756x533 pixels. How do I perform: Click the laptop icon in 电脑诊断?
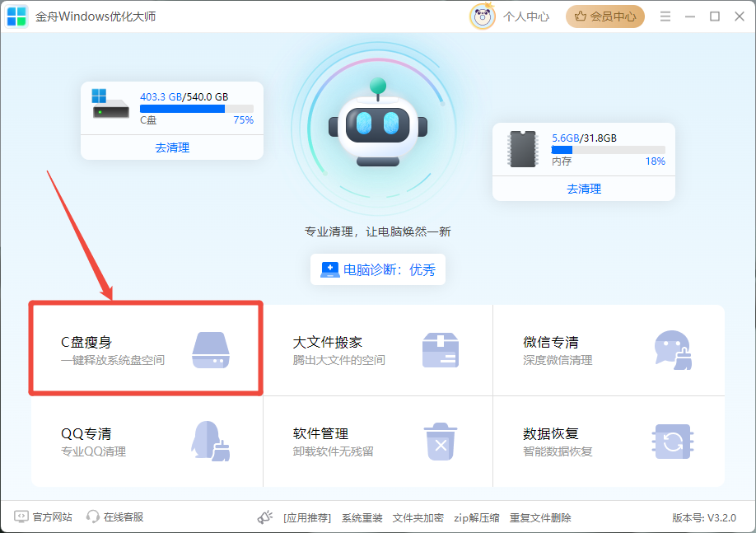[329, 269]
